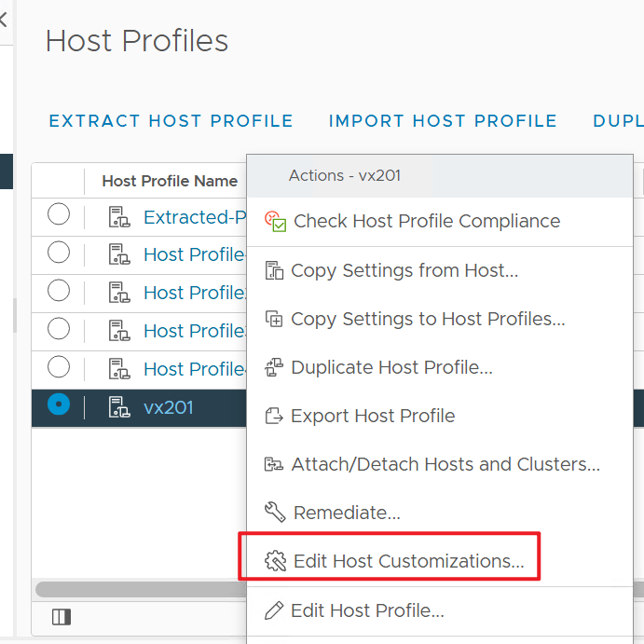Select the vx201 profile radio button

tap(59, 405)
